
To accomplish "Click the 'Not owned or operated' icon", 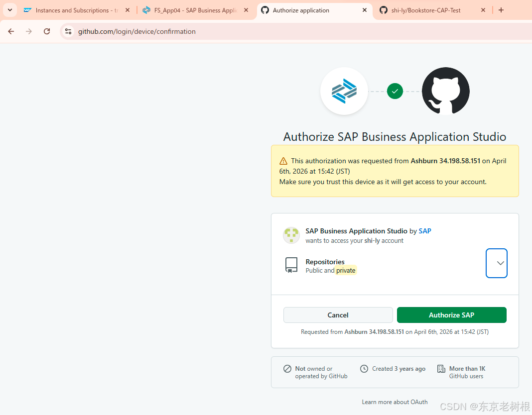I will pyautogui.click(x=287, y=369).
